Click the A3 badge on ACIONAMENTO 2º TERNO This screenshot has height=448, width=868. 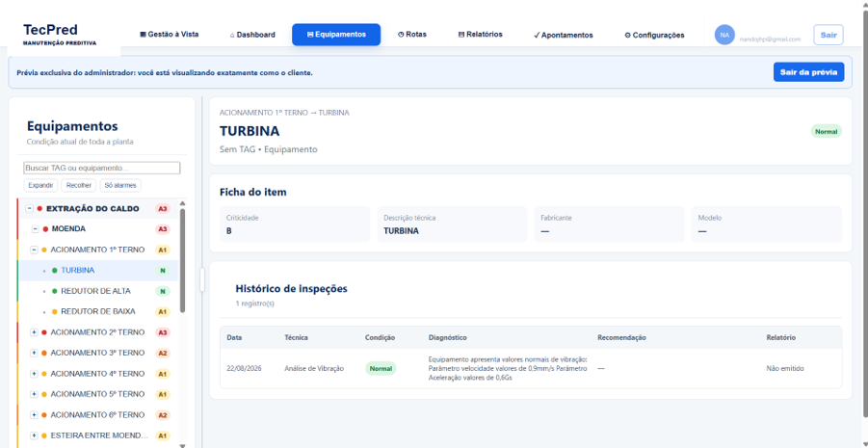coord(162,332)
